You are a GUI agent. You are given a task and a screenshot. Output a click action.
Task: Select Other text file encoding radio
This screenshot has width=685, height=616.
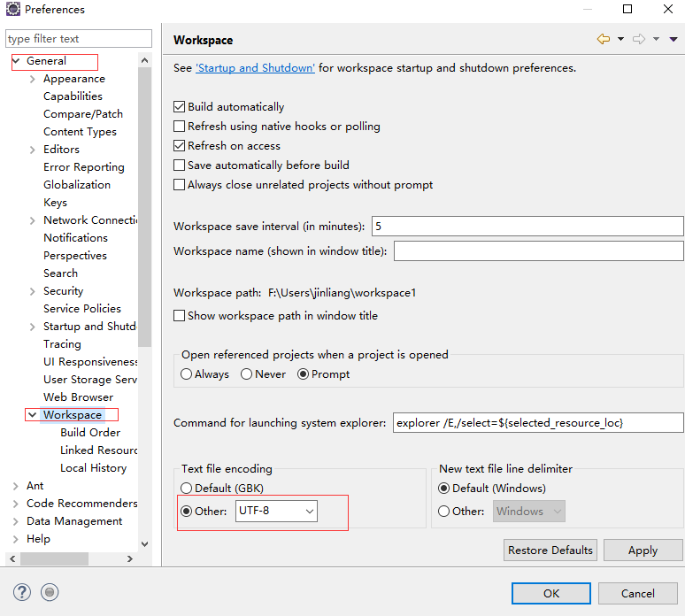[x=186, y=512]
